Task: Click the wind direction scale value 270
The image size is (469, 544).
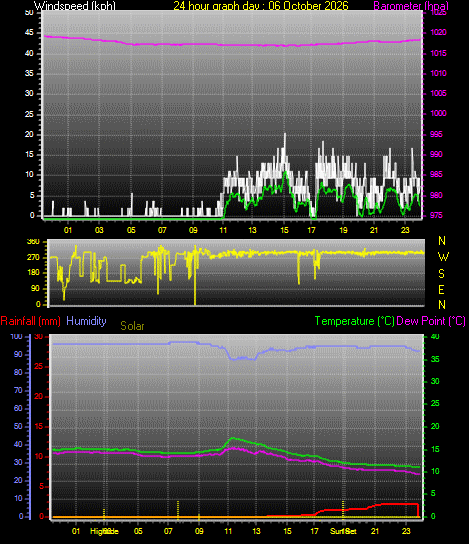Action: point(33,257)
